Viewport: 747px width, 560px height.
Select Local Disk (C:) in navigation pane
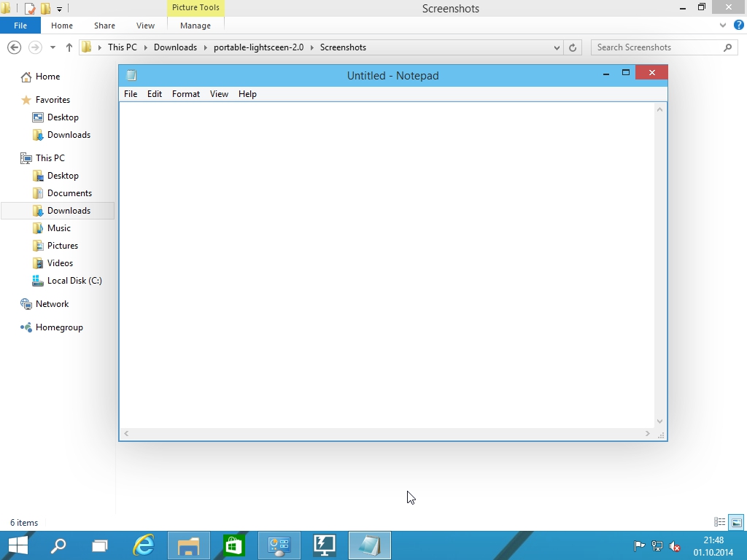[74, 281]
